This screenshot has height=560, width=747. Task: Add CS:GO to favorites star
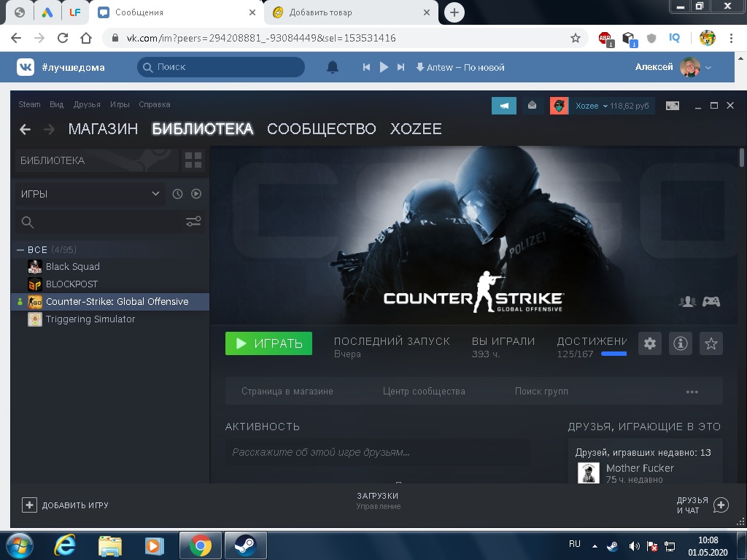click(711, 343)
